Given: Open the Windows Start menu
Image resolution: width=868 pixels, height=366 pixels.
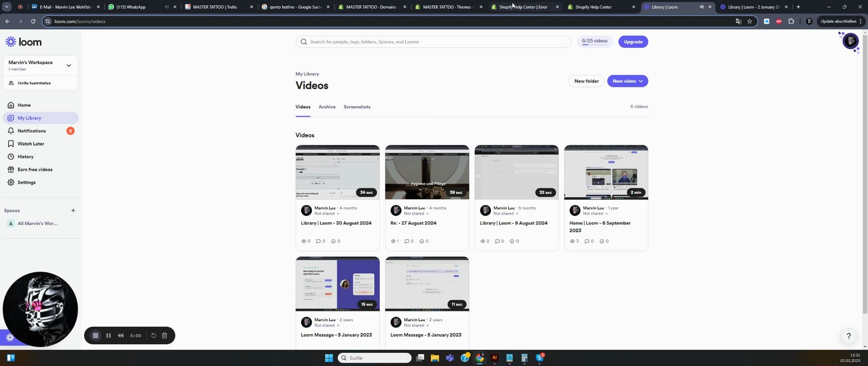Looking at the screenshot, I should tap(328, 358).
